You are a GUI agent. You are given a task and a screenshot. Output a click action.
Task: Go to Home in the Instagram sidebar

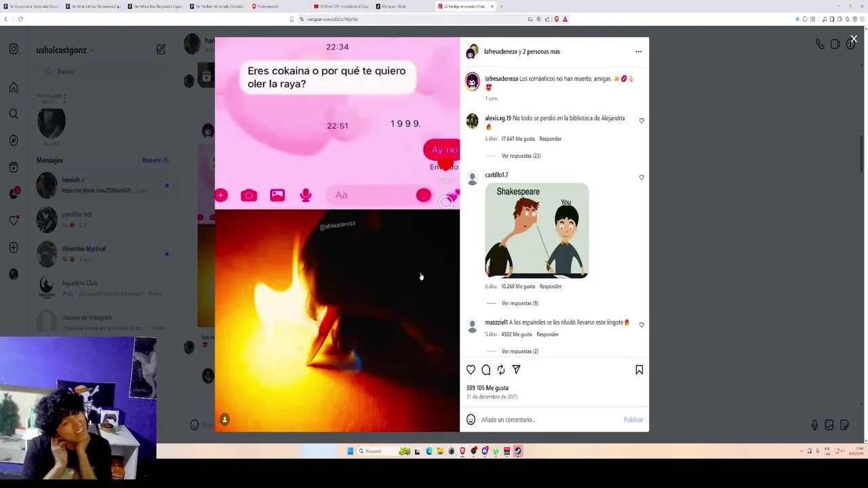[x=14, y=87]
